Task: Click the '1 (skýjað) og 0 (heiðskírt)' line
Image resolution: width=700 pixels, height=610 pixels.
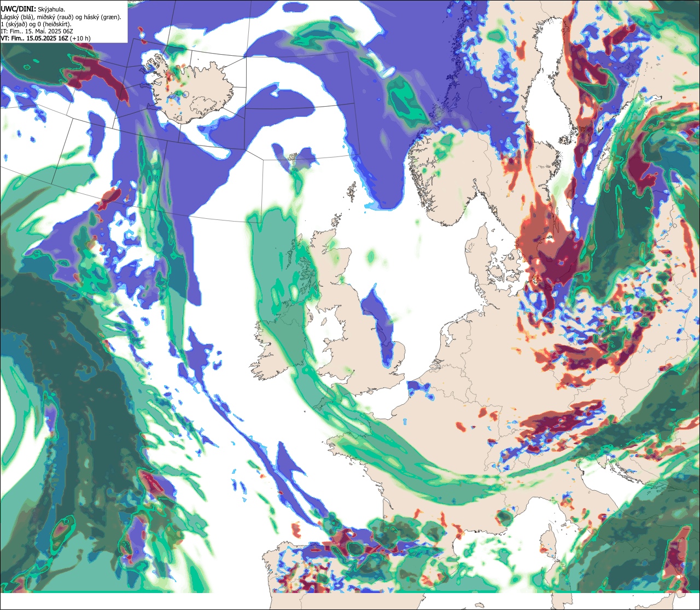Action: (x=36, y=24)
